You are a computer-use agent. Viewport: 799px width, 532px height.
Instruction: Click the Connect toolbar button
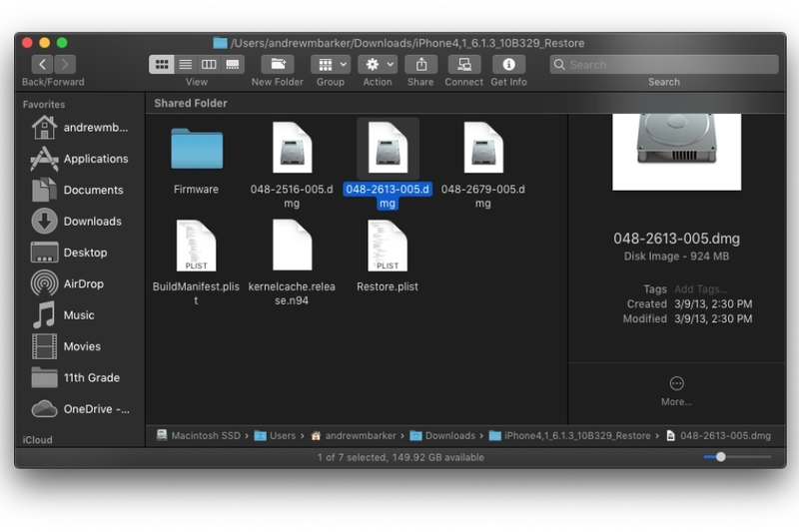(x=464, y=64)
